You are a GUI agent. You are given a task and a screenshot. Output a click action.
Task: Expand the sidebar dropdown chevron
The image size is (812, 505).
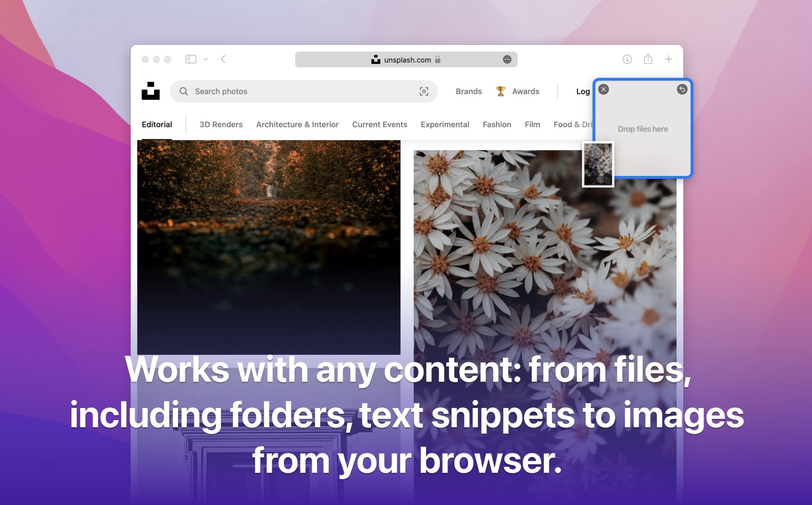click(x=206, y=59)
